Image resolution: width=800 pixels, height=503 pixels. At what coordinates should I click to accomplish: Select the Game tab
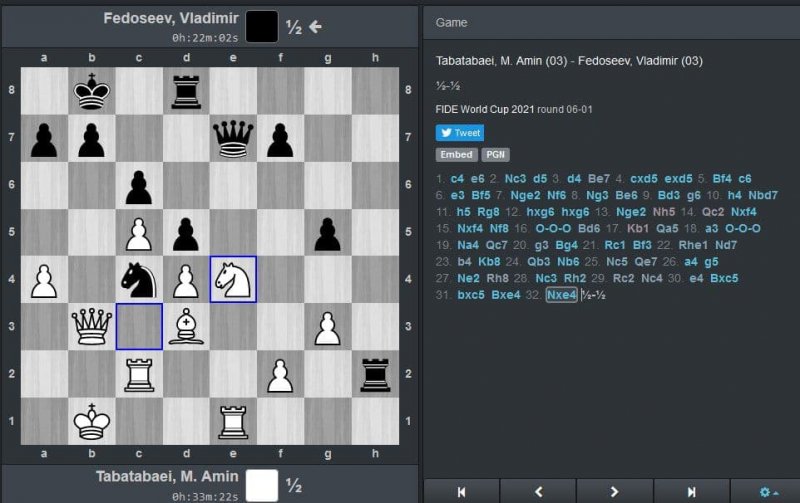pos(452,22)
